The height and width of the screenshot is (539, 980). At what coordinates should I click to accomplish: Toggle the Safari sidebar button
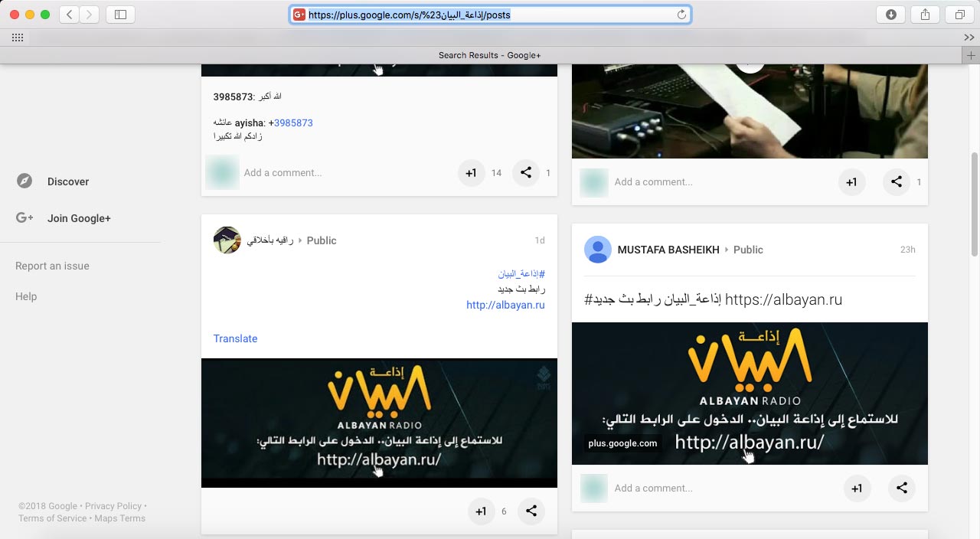point(120,15)
